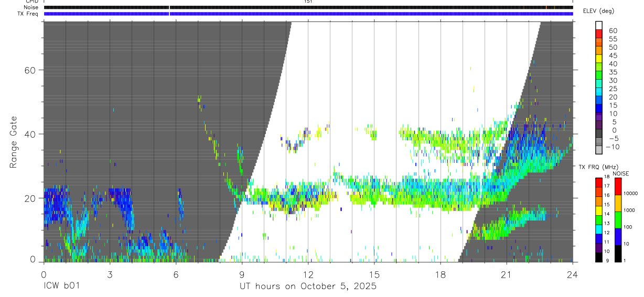This screenshot has height=297, width=644.
Task: Click the '55' label on ELEV colorbar
Action: (613, 39)
